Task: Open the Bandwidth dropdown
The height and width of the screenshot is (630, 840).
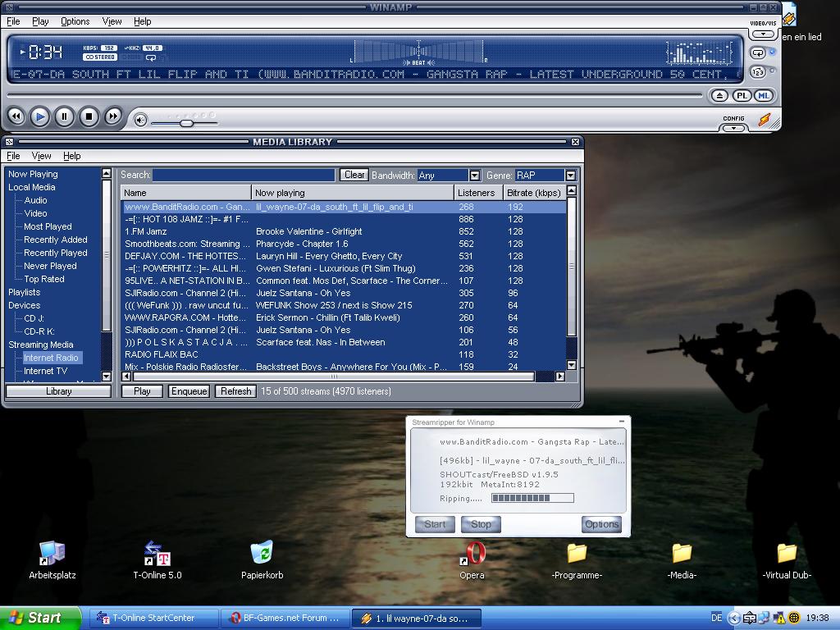Action: click(475, 176)
